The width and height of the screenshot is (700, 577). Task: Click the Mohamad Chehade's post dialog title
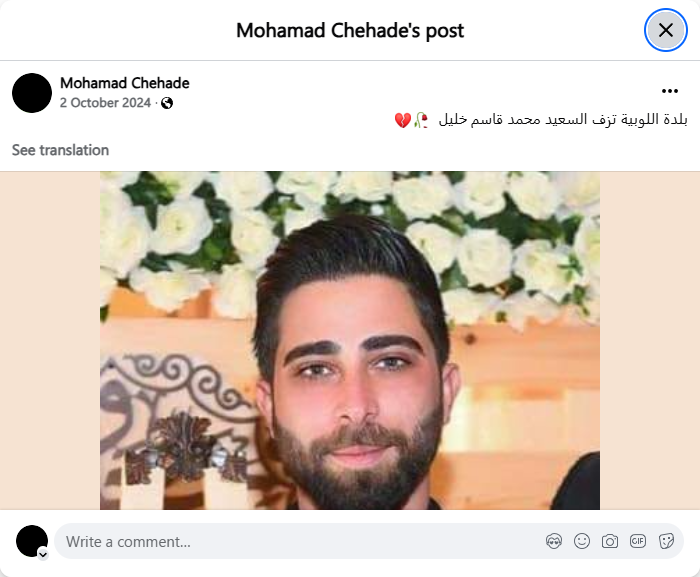tap(350, 30)
